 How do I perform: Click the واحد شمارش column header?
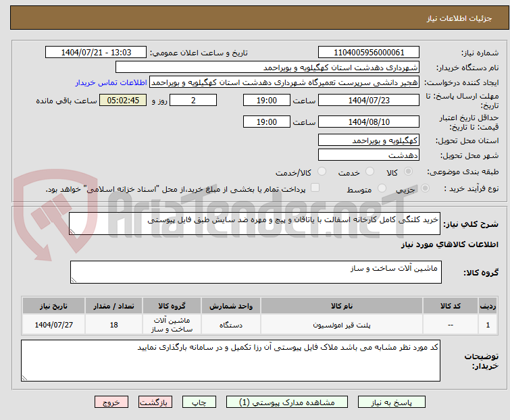tap(231, 306)
